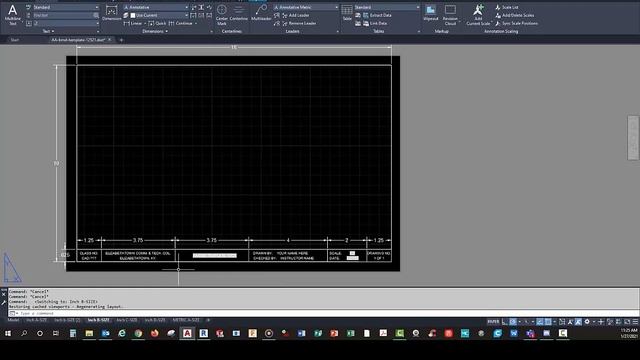Click Extract Data
Image resolution: width=640 pixels, height=360 pixels.
(x=377, y=16)
